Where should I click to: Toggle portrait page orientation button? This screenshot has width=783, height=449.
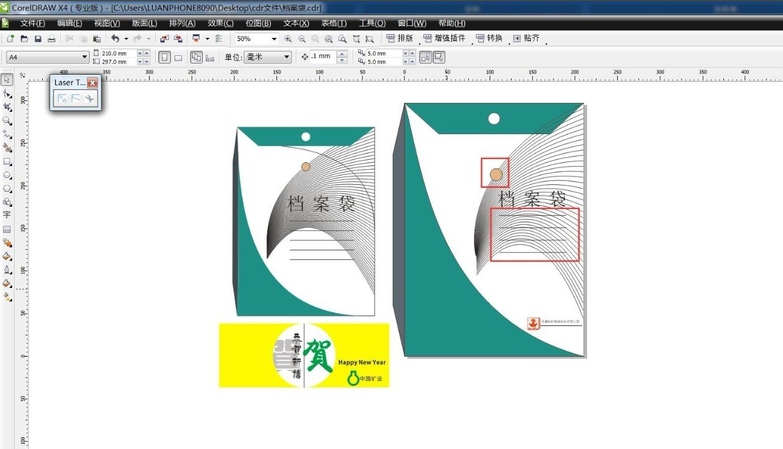tap(164, 57)
